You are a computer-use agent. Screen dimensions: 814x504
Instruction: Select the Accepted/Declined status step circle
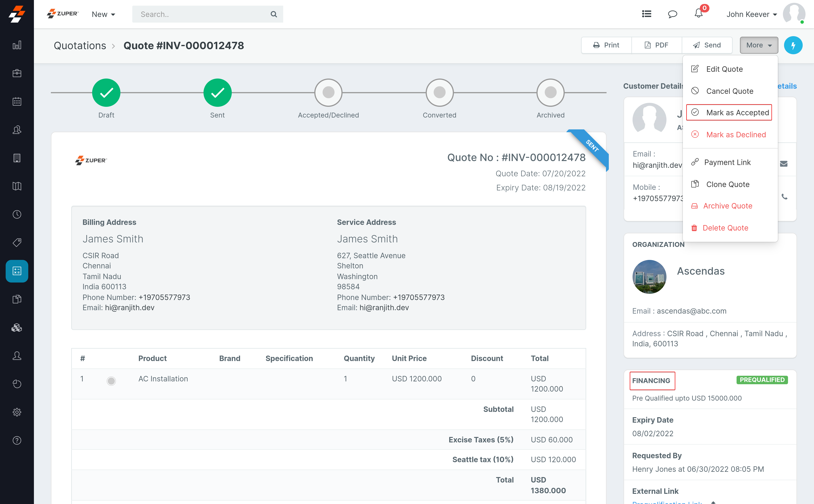(328, 92)
